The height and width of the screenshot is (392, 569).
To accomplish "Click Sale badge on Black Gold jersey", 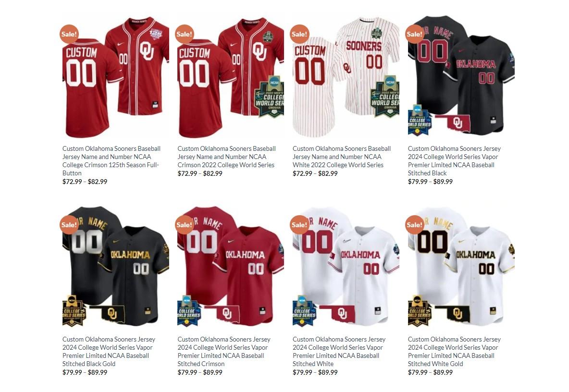I will 69,225.
